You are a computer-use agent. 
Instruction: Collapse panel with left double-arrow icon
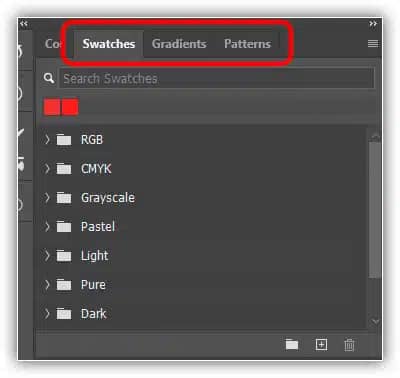point(23,24)
